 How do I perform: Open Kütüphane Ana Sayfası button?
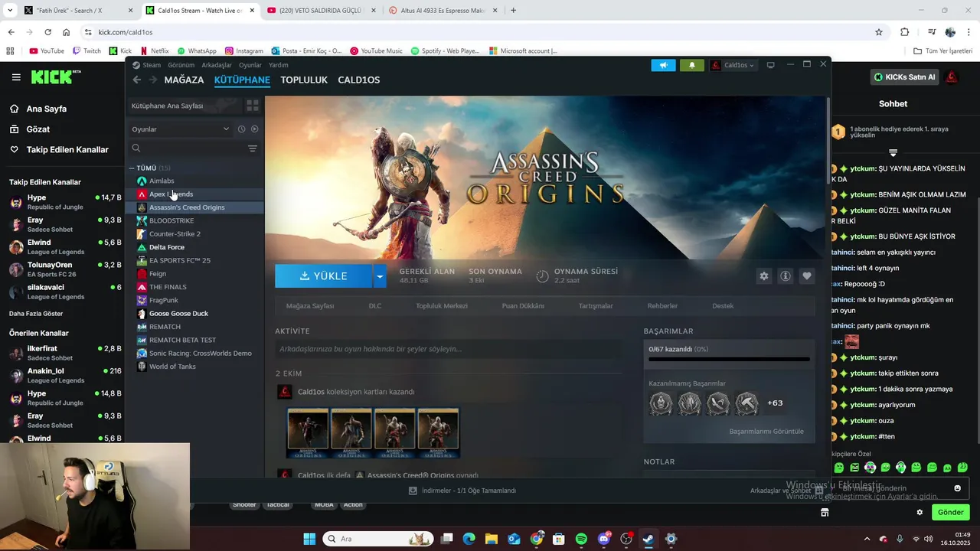pos(184,106)
